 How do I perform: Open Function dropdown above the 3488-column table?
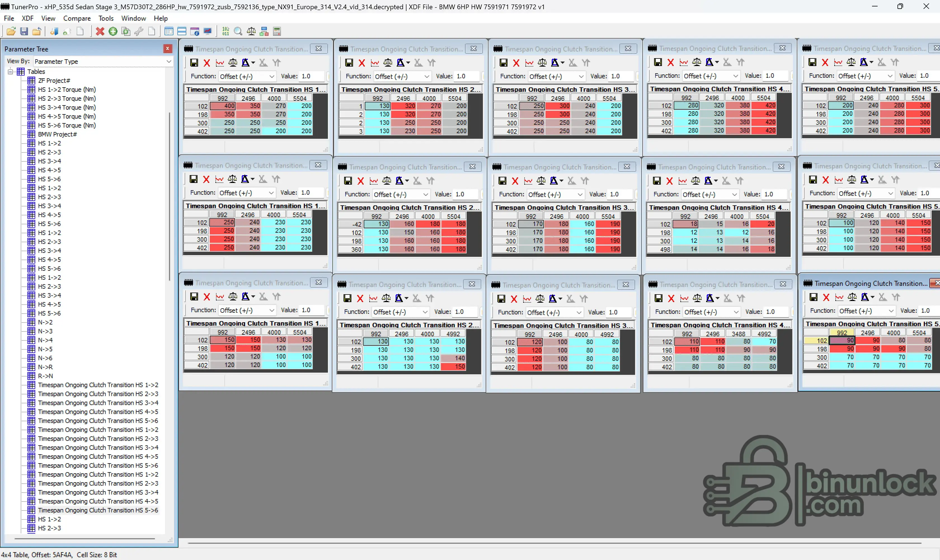tap(736, 312)
